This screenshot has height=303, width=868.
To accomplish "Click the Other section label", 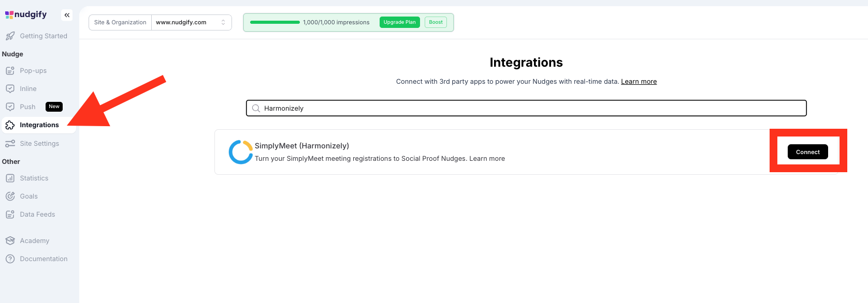I will [x=11, y=162].
